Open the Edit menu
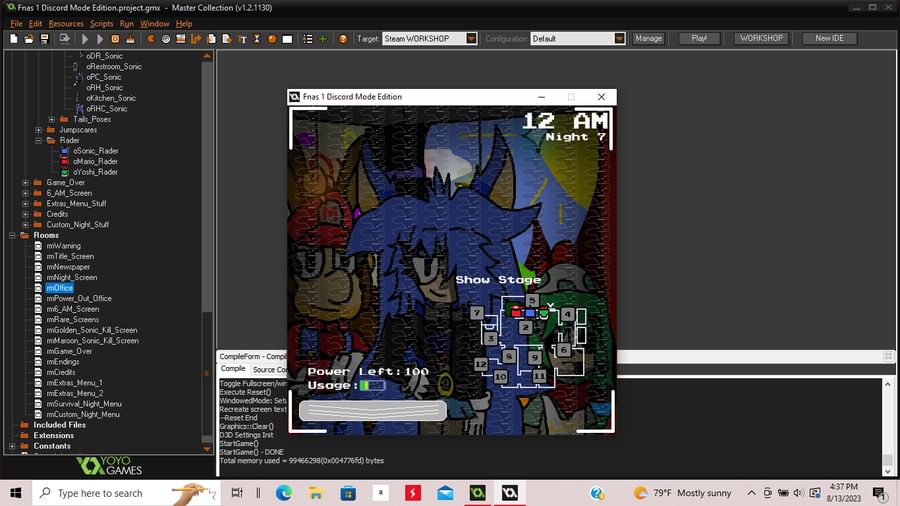 pyautogui.click(x=36, y=24)
